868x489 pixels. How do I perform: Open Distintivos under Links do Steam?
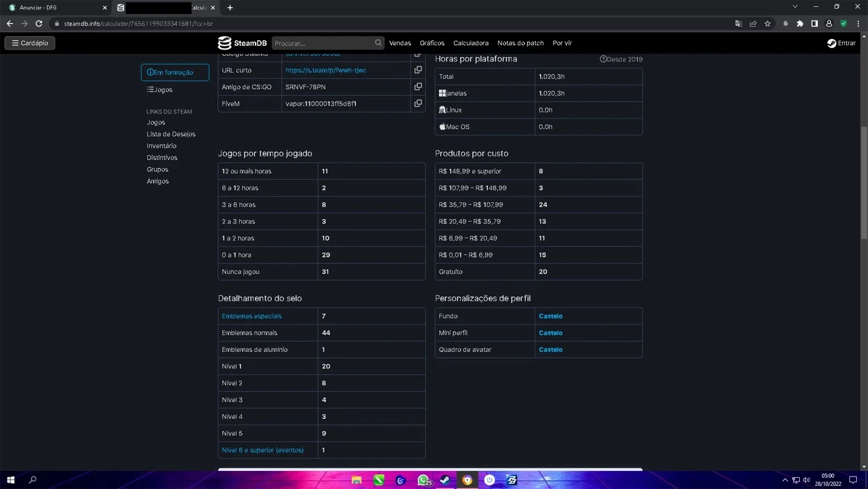click(x=162, y=158)
